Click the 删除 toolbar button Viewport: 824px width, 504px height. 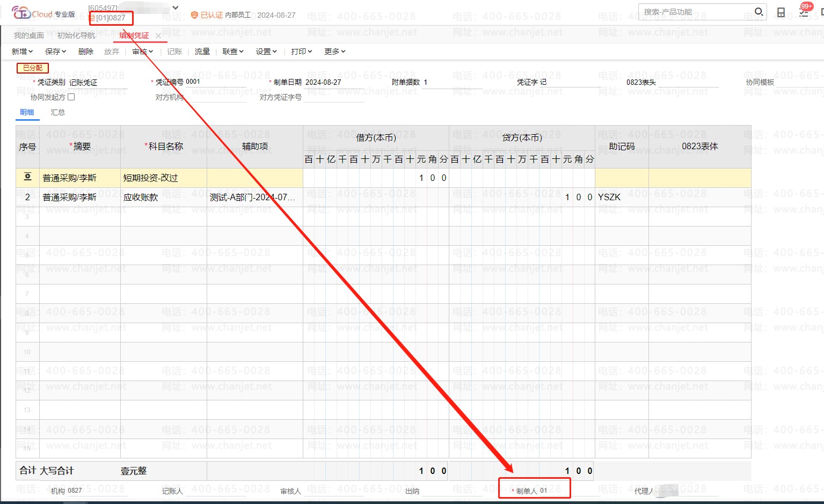(86, 52)
